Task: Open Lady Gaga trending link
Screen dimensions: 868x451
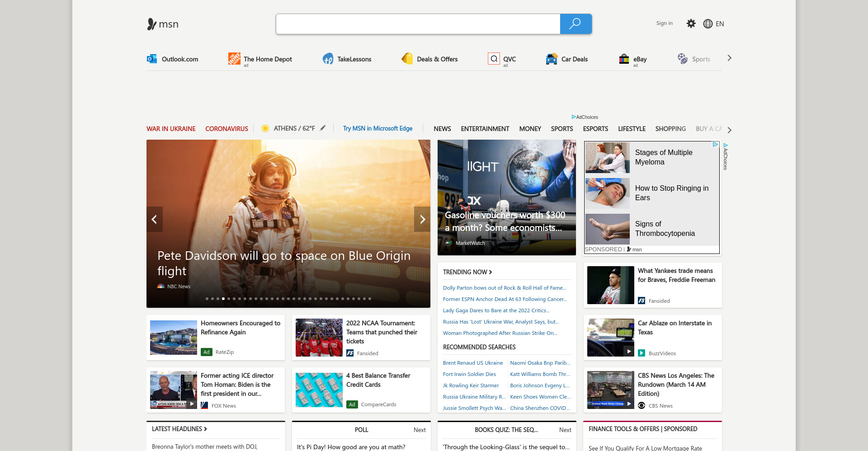Action: 496,310
